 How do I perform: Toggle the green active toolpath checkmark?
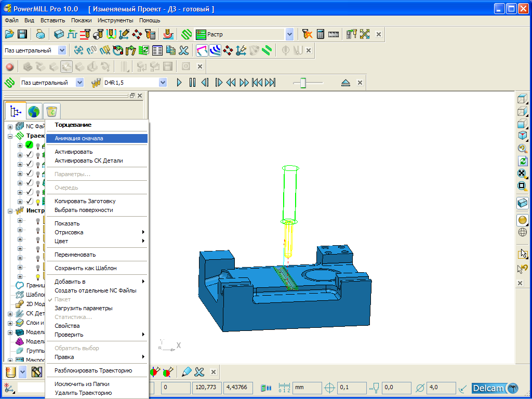(29, 145)
